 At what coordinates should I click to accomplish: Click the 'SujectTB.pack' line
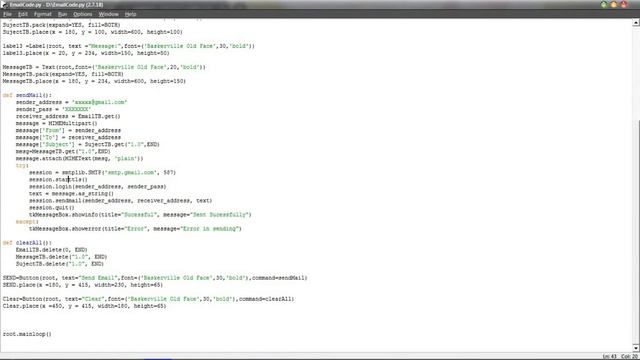click(62, 25)
